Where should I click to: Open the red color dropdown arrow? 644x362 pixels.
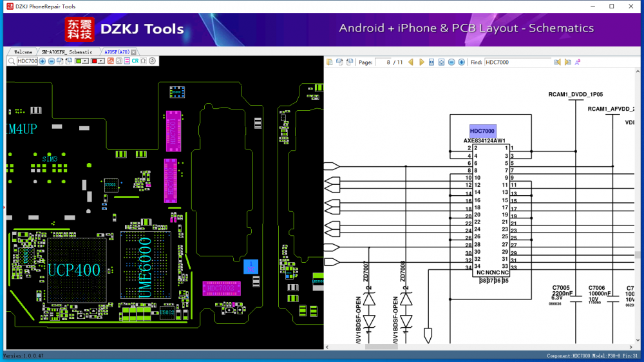click(100, 61)
